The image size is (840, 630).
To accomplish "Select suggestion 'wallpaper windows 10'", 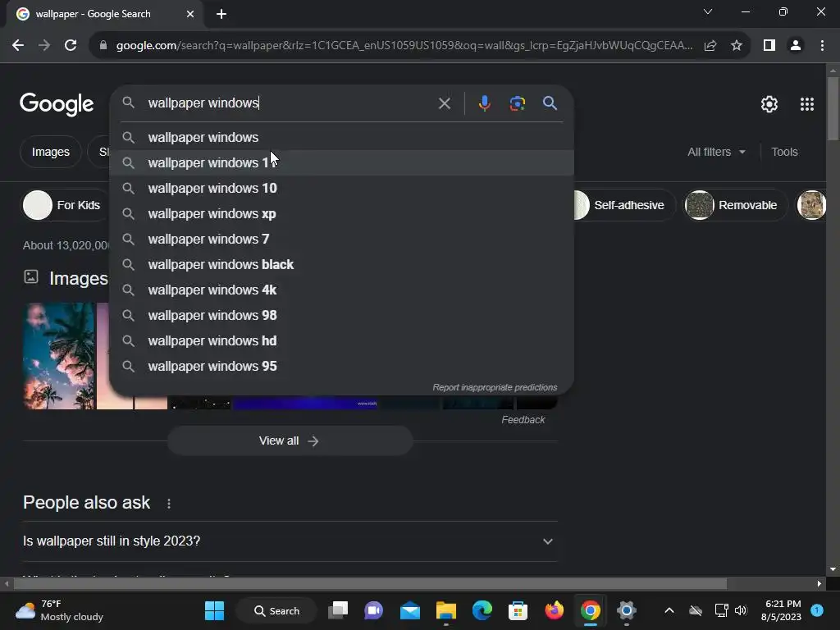I will pyautogui.click(x=341, y=188).
